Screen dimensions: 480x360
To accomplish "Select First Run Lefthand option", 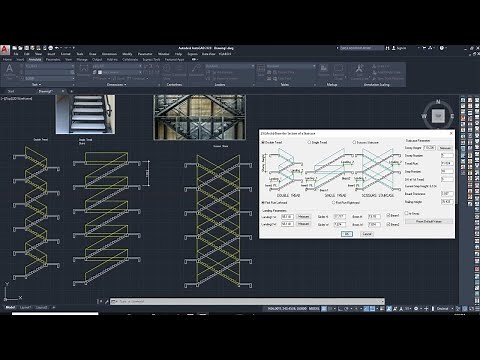I will point(263,202).
